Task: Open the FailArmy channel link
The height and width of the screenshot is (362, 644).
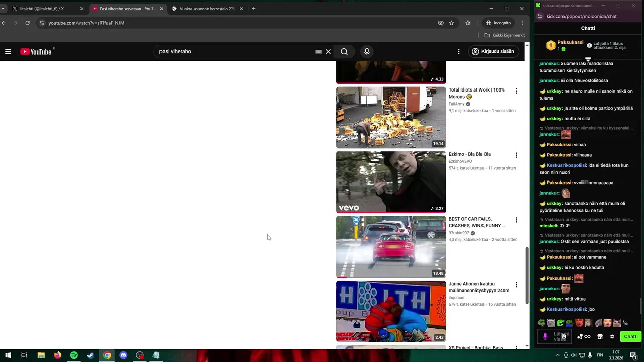Action: pos(457,104)
